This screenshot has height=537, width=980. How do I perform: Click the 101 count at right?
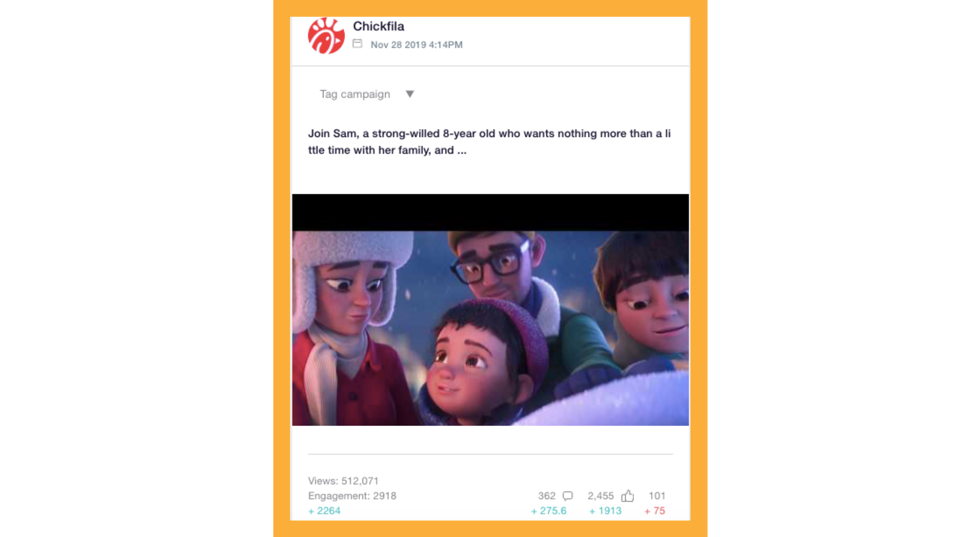[657, 496]
